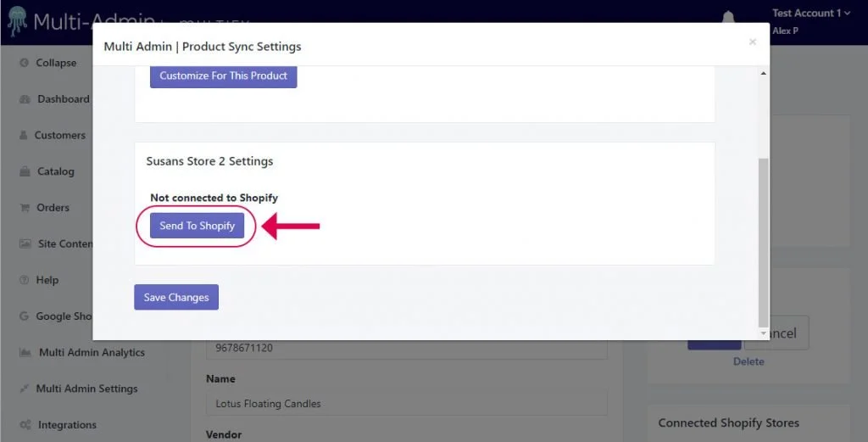868x442 pixels.
Task: Click the Catalog bag icon
Action: (25, 171)
